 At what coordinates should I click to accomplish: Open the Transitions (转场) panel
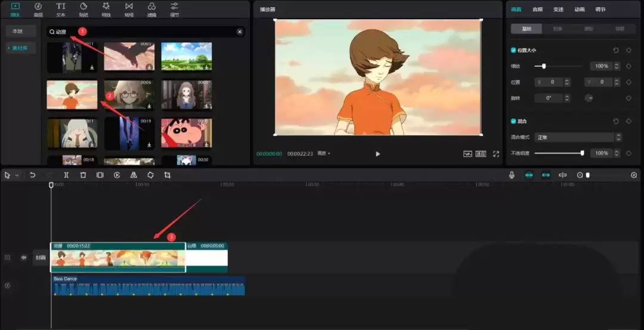tap(129, 10)
